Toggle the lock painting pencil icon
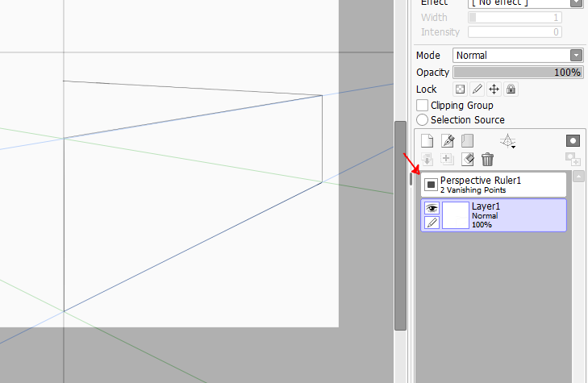This screenshot has width=588, height=383. tap(477, 90)
